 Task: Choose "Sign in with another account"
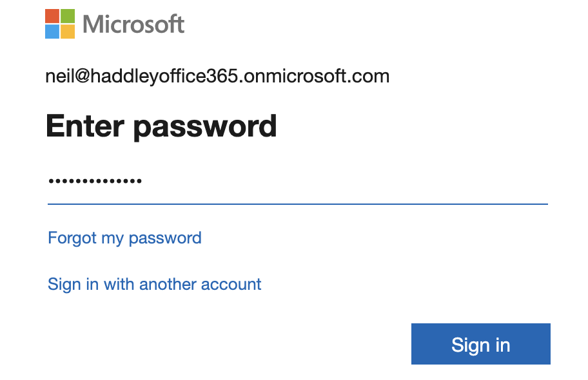point(155,284)
